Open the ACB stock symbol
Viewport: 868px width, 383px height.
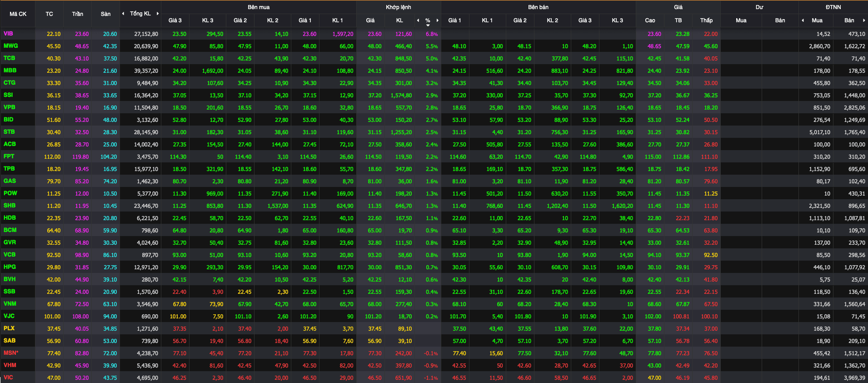(10, 144)
